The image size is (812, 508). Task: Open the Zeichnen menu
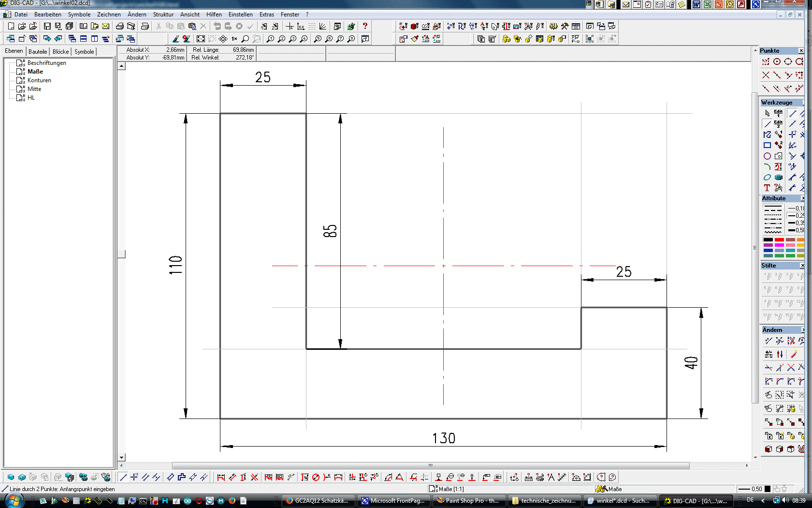[x=109, y=15]
